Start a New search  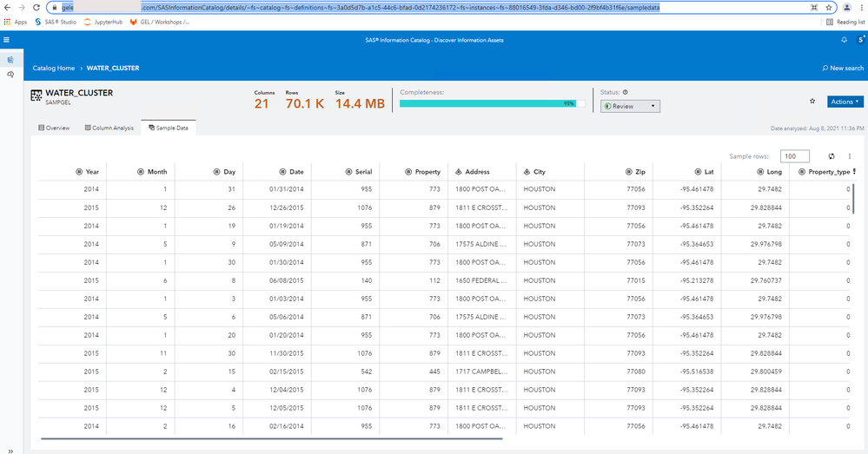pos(843,68)
